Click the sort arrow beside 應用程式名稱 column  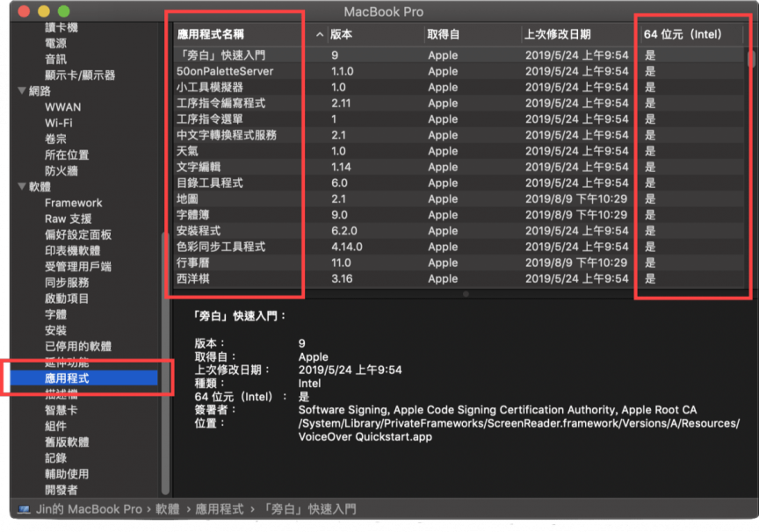click(x=319, y=35)
